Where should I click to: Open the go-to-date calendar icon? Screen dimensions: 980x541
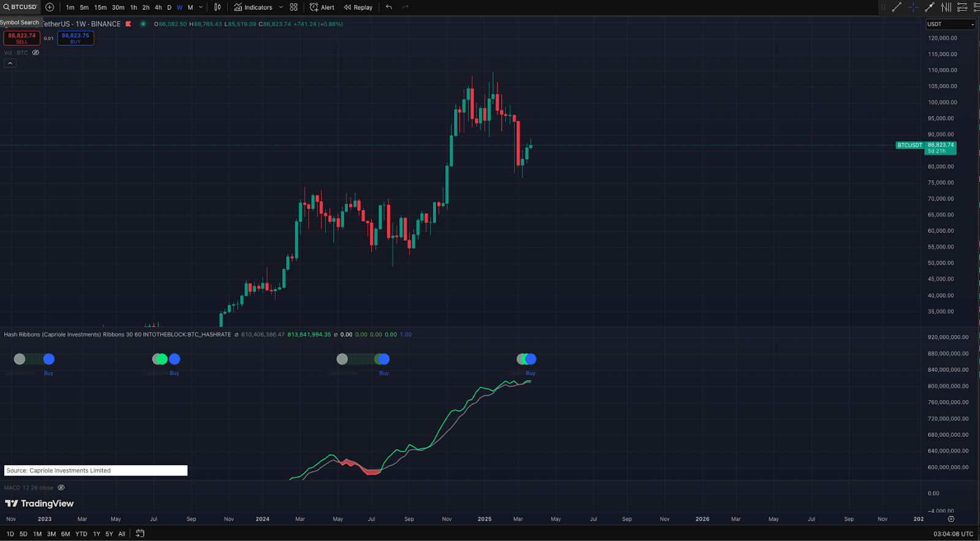(x=140, y=534)
